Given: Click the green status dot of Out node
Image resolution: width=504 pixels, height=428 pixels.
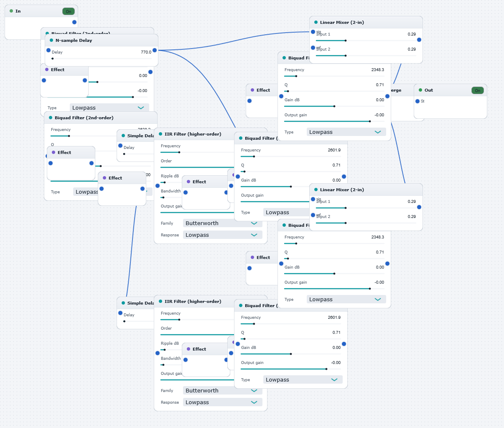Looking at the screenshot, I should click(420, 90).
